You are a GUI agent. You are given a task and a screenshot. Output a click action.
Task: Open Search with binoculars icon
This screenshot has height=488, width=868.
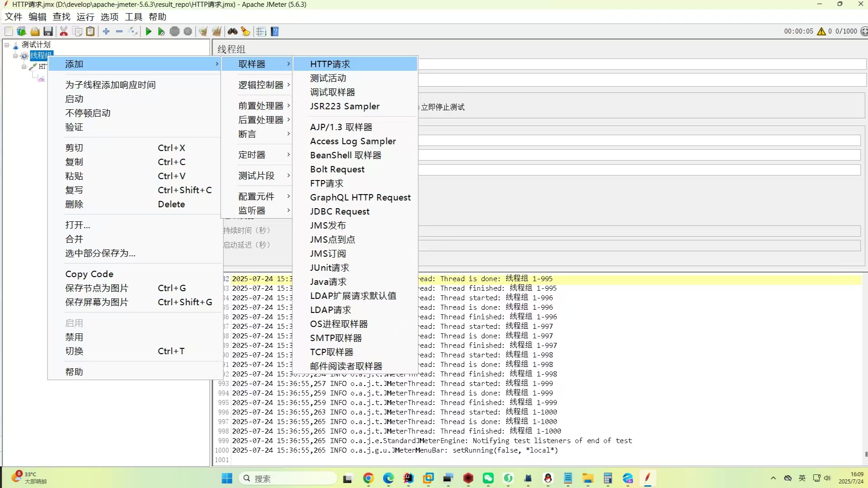point(233,31)
